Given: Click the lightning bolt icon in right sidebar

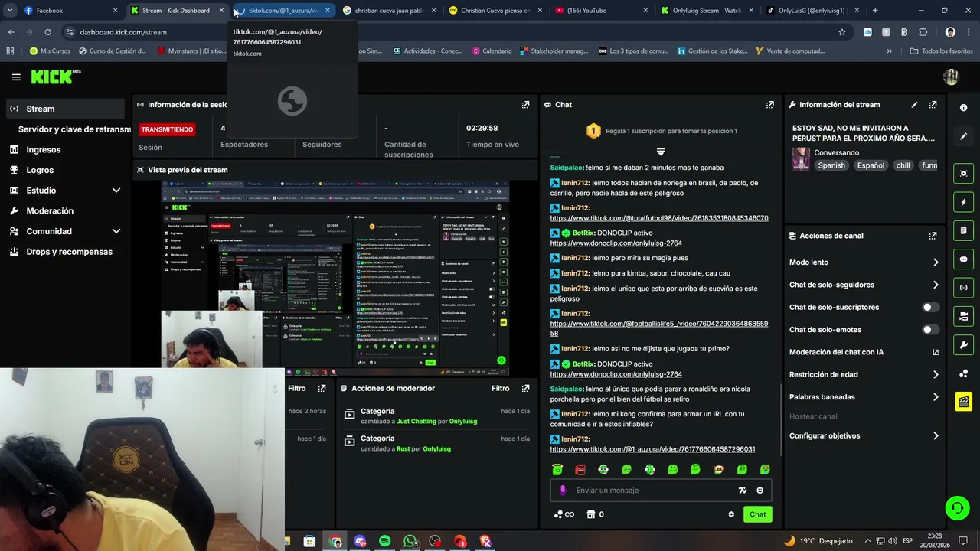Looking at the screenshot, I should [x=963, y=202].
